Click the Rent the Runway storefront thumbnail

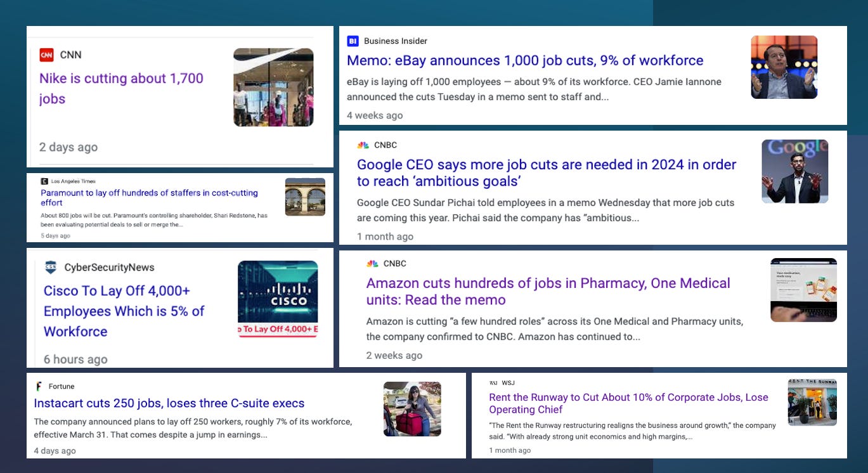click(812, 402)
